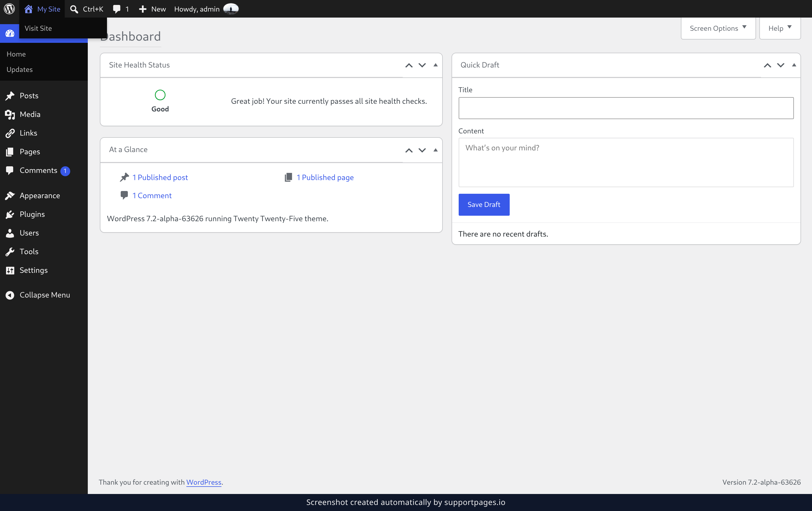
Task: Select Visit Site from My Site menu
Action: pos(38,28)
